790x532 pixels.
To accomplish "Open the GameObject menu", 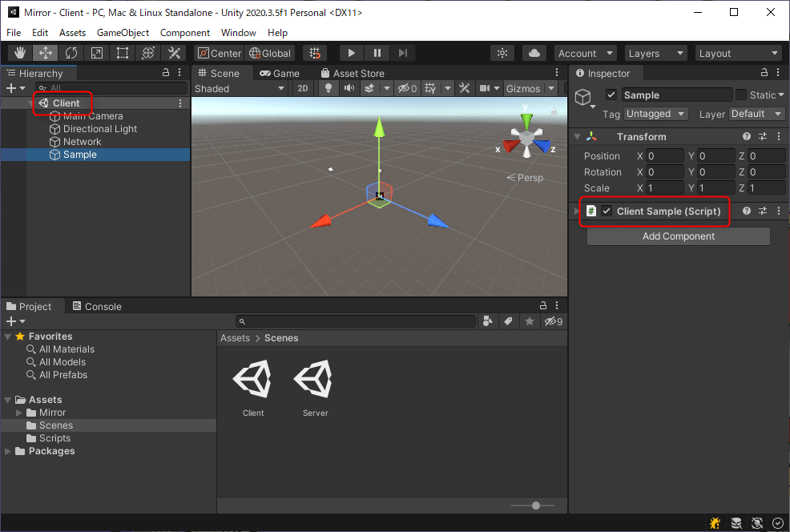I will 123,33.
